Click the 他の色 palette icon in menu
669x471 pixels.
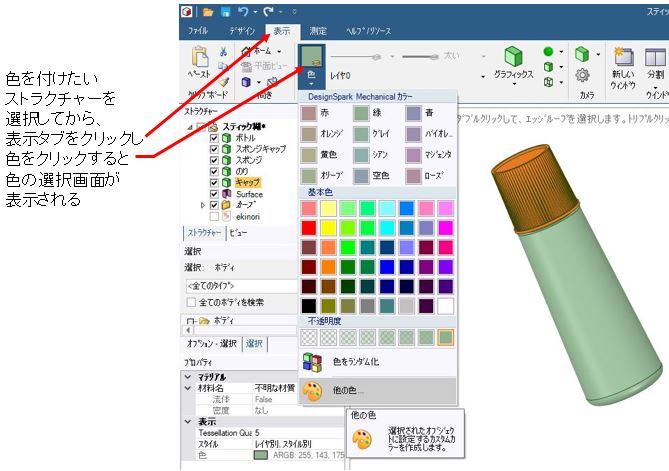(x=312, y=390)
